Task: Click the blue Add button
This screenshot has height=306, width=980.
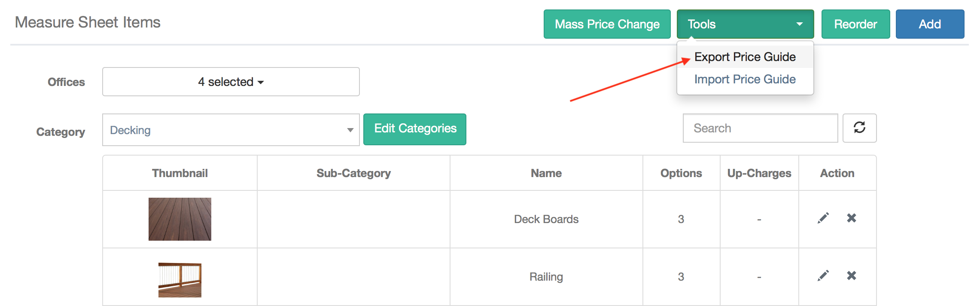Action: [x=930, y=24]
